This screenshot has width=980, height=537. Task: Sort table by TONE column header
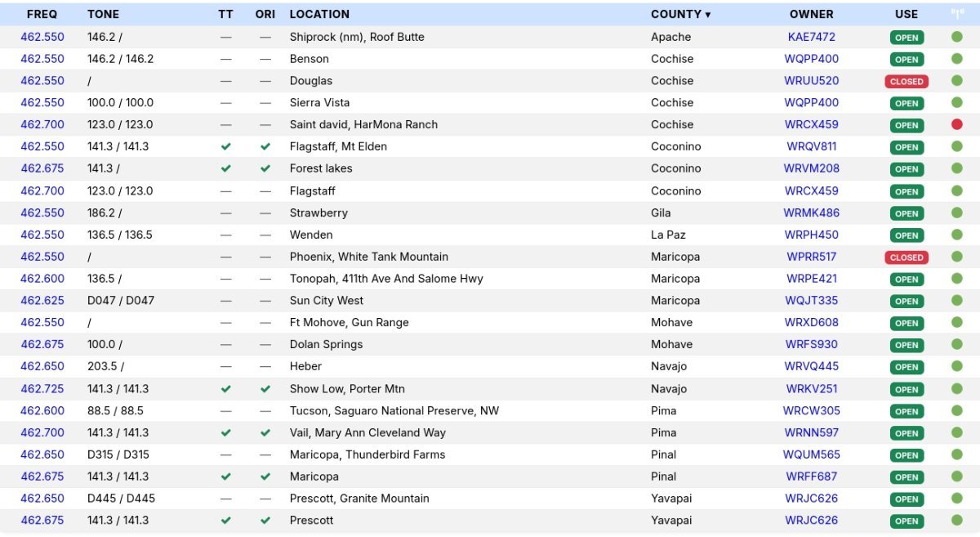coord(103,14)
